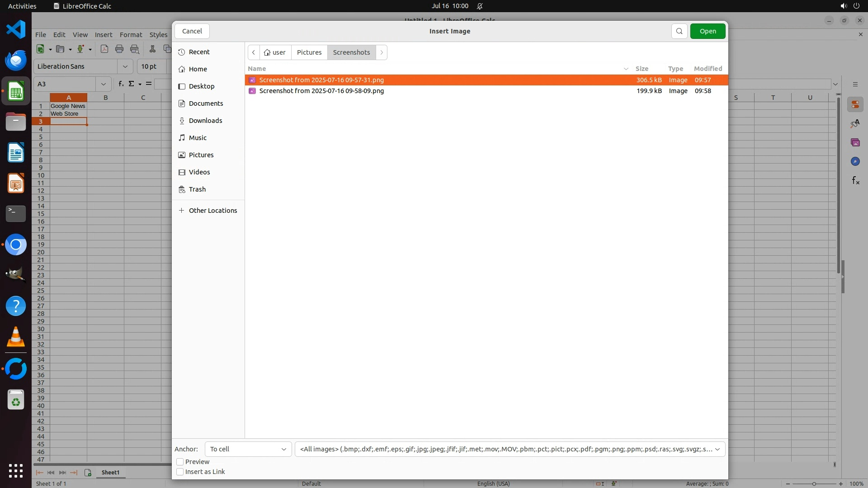This screenshot has width=868, height=488.
Task: Select the 09-58-09 screenshot file
Action: [321, 91]
